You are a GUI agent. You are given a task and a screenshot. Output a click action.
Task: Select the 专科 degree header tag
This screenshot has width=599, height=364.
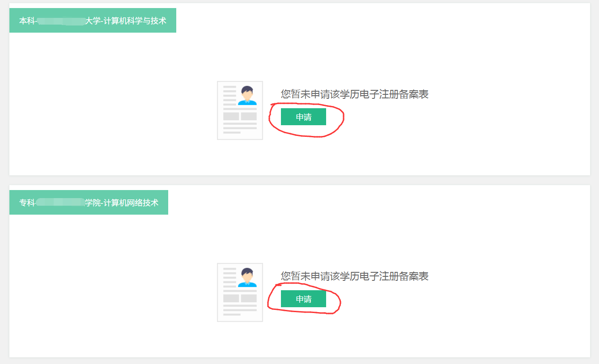click(89, 203)
